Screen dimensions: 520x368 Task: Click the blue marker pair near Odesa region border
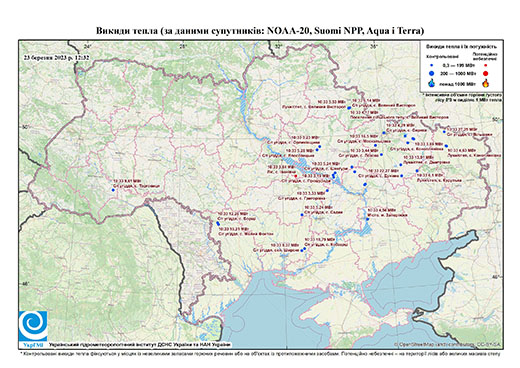[218, 223]
